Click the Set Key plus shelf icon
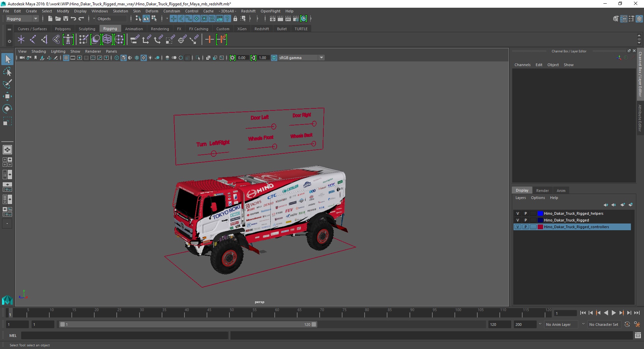644x349 pixels. click(209, 40)
